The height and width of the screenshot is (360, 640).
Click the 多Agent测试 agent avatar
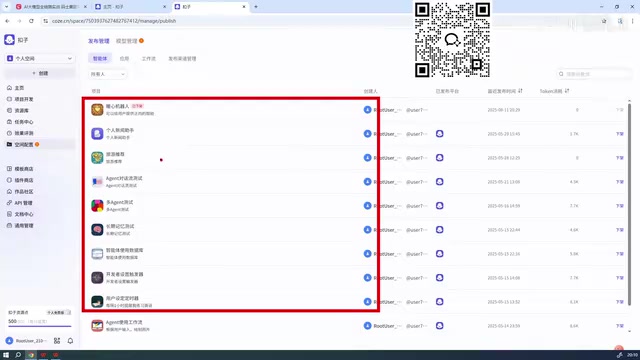[x=97, y=206]
